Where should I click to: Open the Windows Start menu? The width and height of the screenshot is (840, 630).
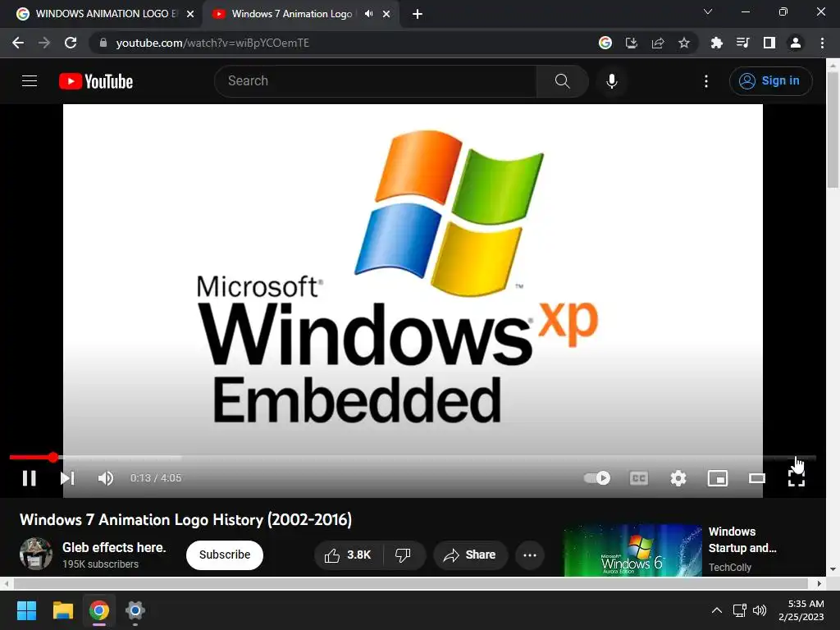pos(26,610)
